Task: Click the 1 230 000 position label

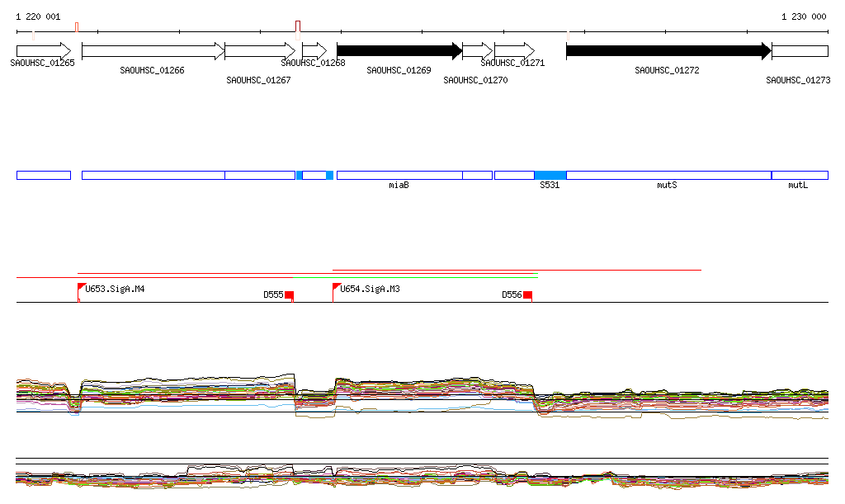Action: [x=804, y=16]
